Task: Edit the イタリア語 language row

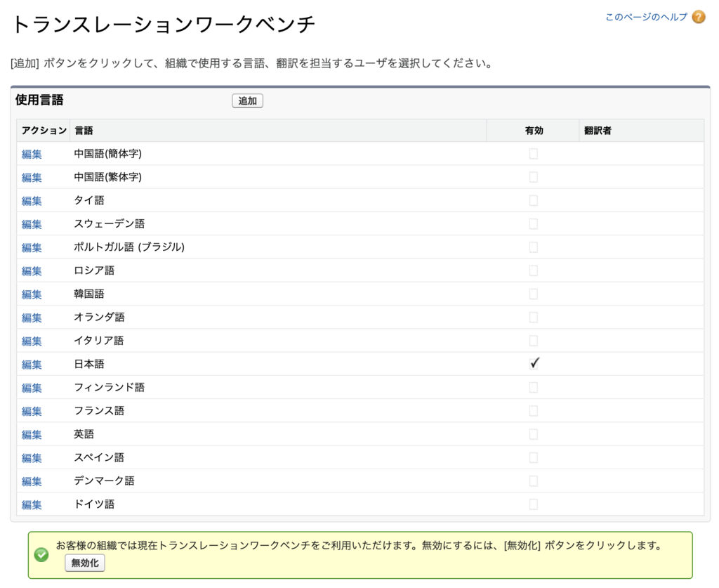Action: pos(32,341)
